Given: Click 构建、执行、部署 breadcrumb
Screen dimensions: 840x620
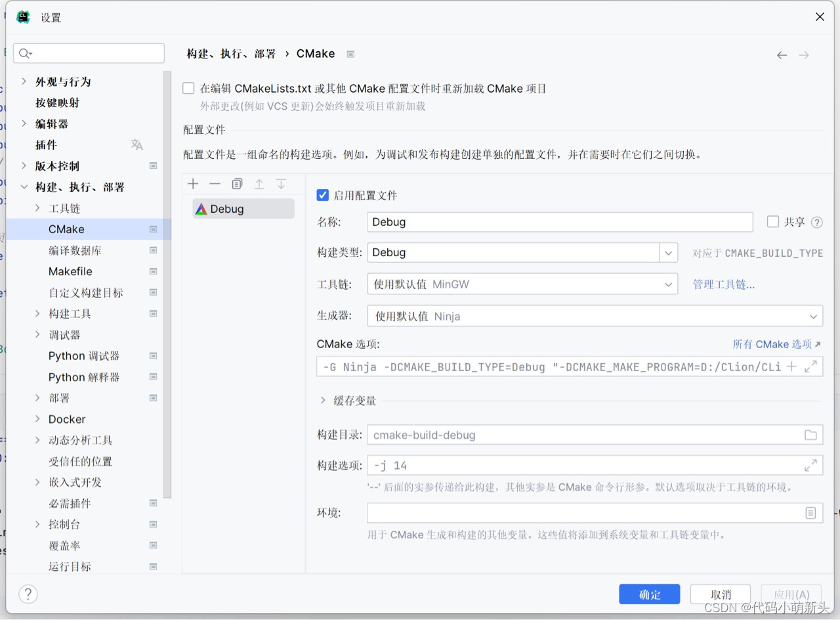Looking at the screenshot, I should tap(231, 54).
